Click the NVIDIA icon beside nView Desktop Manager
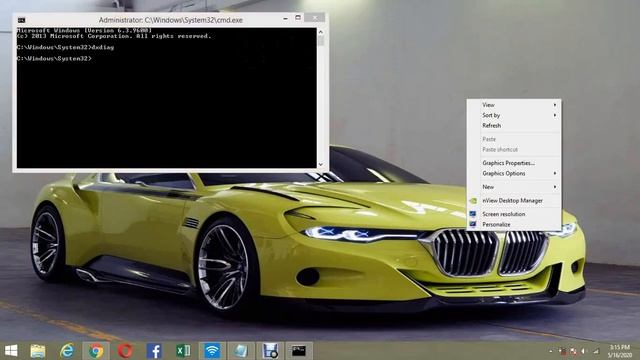This screenshot has height=360, width=640. click(x=473, y=201)
